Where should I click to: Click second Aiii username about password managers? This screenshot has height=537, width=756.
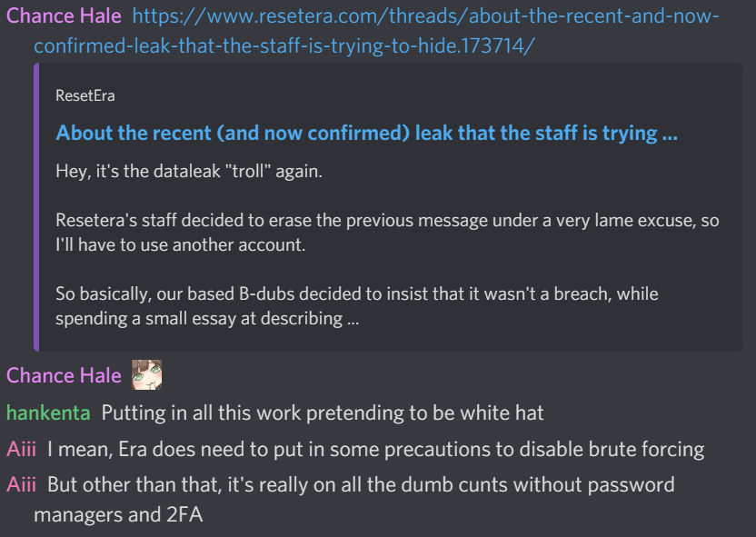coord(21,485)
